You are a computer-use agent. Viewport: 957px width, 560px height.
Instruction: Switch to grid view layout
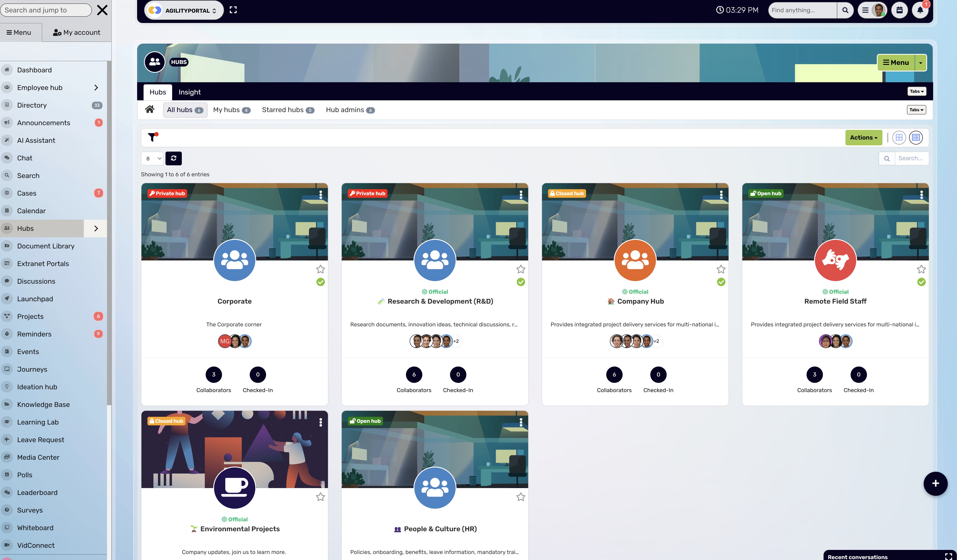coord(899,138)
